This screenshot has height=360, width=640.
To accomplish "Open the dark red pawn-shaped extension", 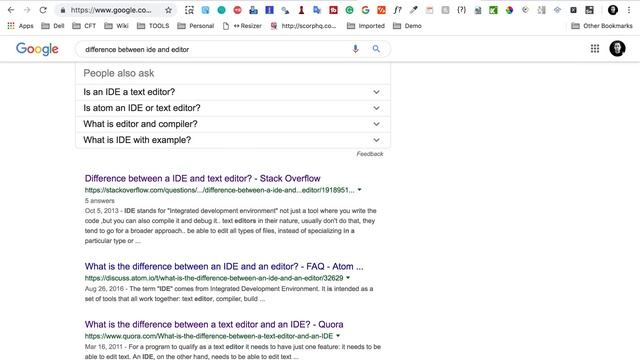I will (x=301, y=10).
